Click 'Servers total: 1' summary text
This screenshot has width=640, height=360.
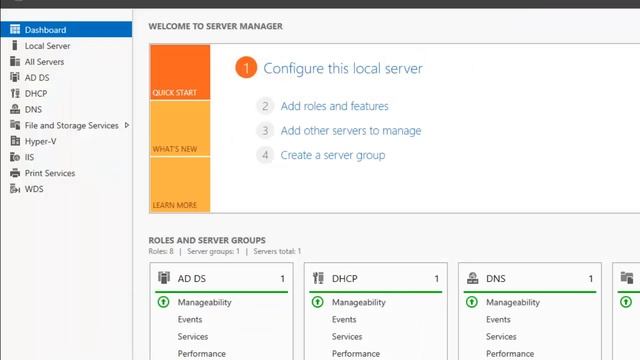(277, 251)
